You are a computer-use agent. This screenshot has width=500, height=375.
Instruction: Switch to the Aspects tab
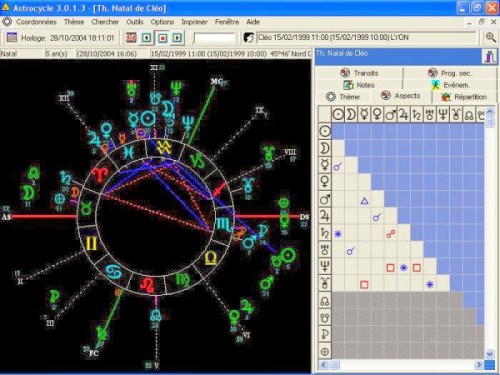pyautogui.click(x=401, y=96)
